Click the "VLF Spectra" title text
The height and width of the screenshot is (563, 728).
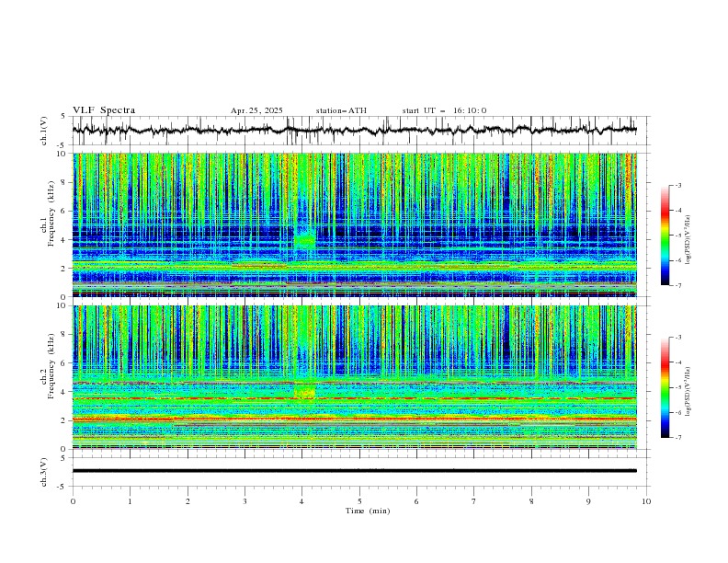pyautogui.click(x=104, y=110)
